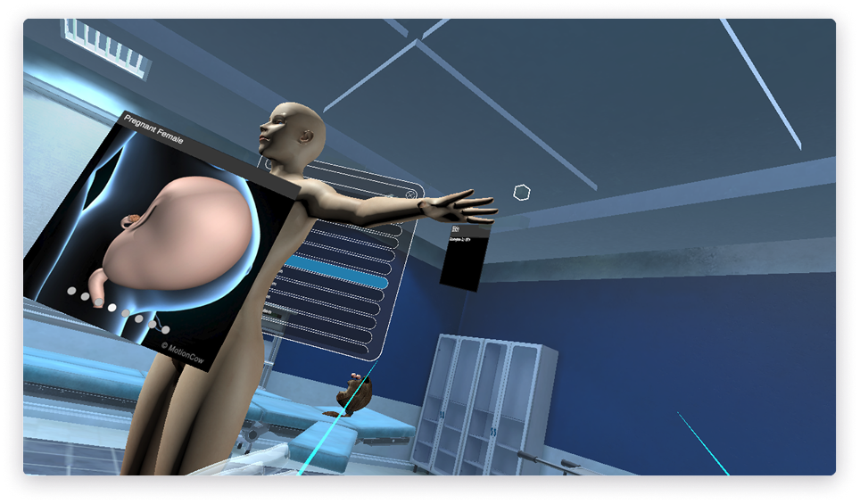Viewport: 860px width, 504px height.
Task: Select the fourth dot from the left
Action: tap(113, 308)
